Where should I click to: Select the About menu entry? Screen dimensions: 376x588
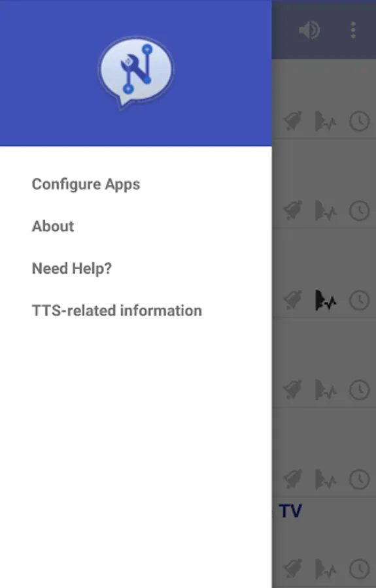53,226
